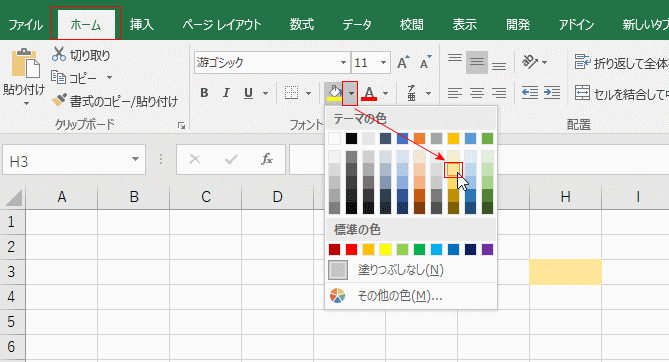Open the 数式 (Formulas) ribbon tab
The width and height of the screenshot is (669, 362).
(x=302, y=24)
